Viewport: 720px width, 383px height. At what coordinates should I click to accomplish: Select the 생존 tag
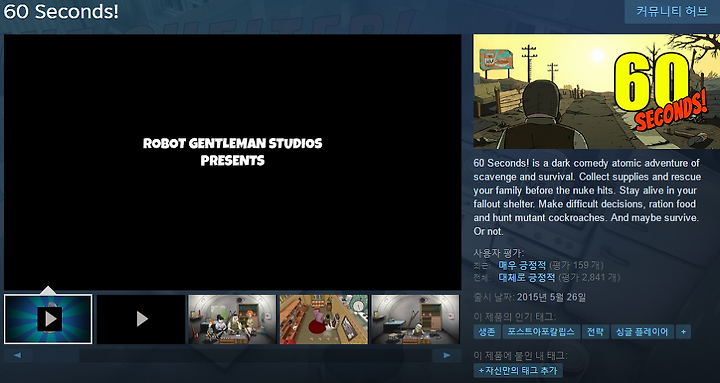[x=487, y=332]
